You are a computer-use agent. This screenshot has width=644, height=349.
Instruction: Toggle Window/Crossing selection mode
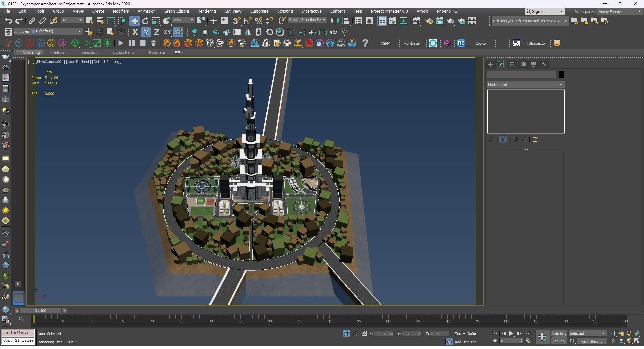[x=122, y=21]
